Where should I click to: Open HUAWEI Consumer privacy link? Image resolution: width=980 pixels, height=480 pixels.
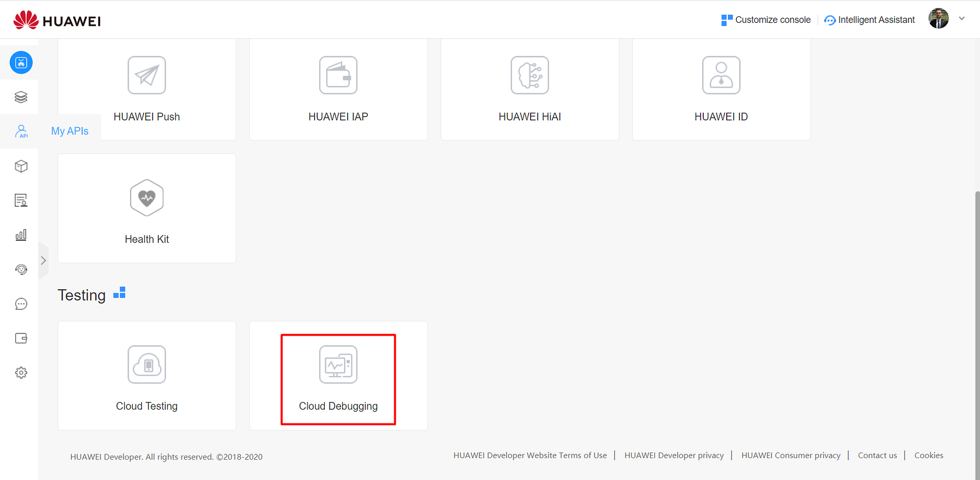(791, 455)
